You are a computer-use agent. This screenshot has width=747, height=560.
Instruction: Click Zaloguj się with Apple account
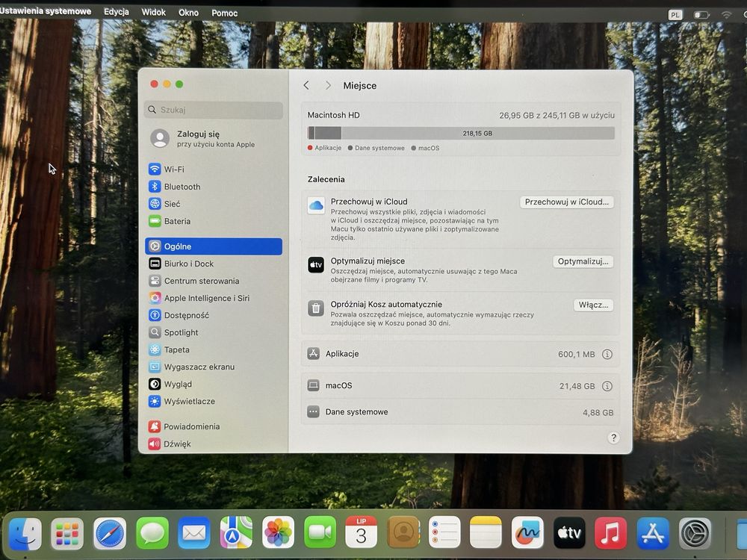pos(214,139)
